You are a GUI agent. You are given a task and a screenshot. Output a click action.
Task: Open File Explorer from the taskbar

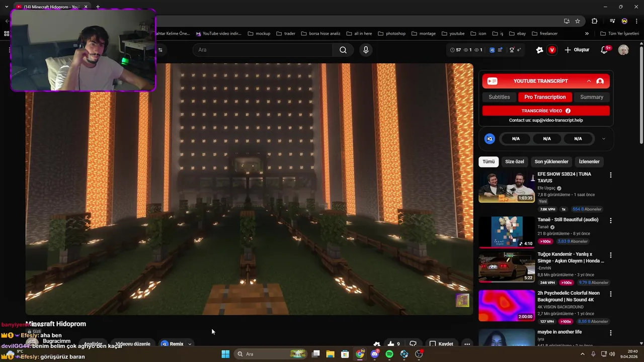(x=330, y=354)
